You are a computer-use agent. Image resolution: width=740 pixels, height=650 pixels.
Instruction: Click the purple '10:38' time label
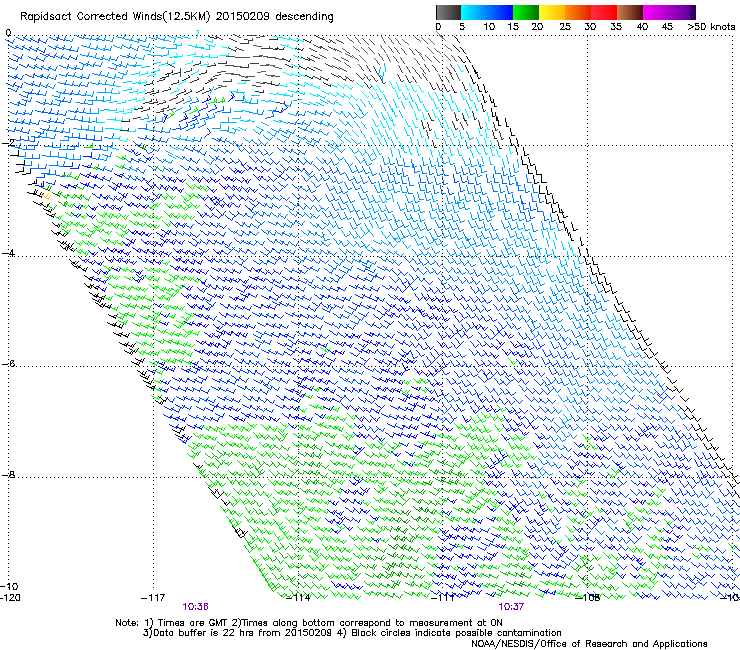(x=195, y=607)
